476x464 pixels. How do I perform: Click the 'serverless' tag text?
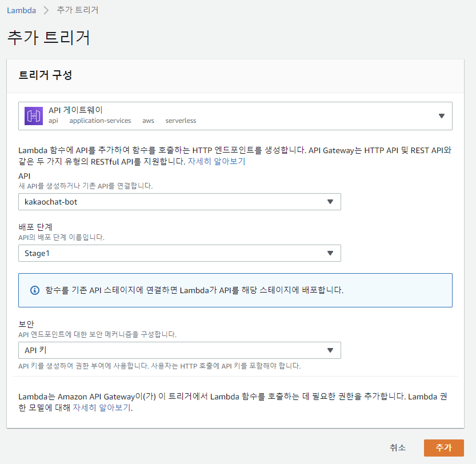point(181,121)
